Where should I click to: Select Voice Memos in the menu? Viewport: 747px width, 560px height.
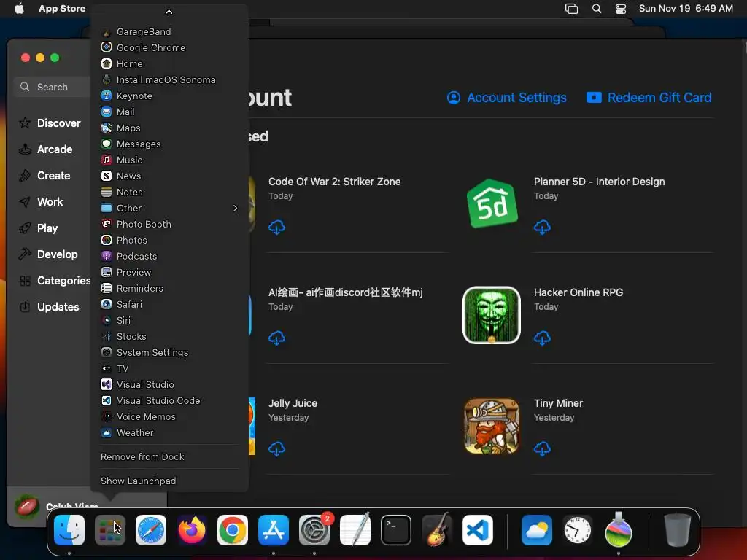pos(169,416)
